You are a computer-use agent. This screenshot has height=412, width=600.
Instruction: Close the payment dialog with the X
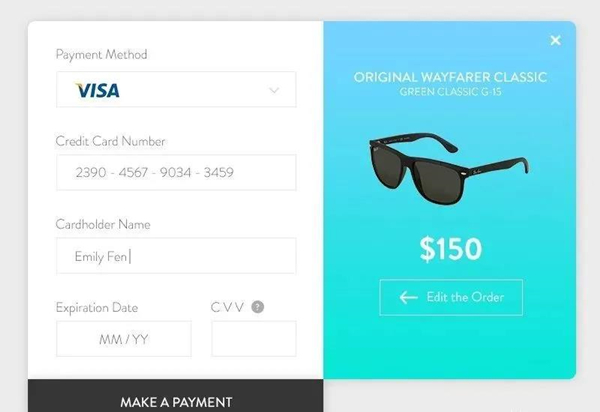pyautogui.click(x=555, y=40)
